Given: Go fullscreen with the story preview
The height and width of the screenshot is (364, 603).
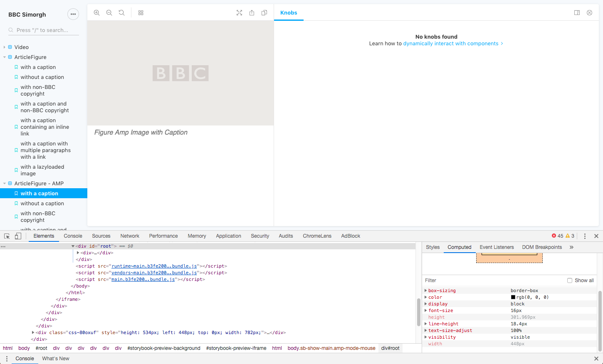Looking at the screenshot, I should pyautogui.click(x=240, y=12).
